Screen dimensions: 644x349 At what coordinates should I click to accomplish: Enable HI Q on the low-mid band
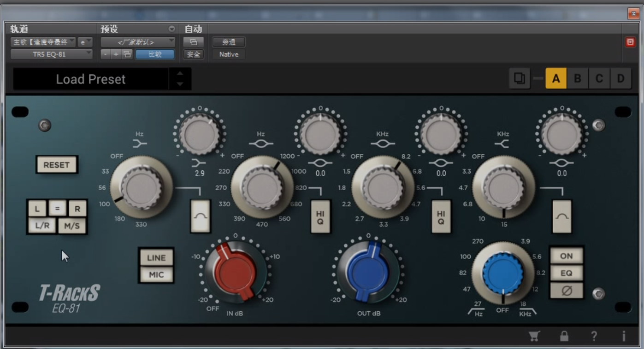click(x=320, y=217)
